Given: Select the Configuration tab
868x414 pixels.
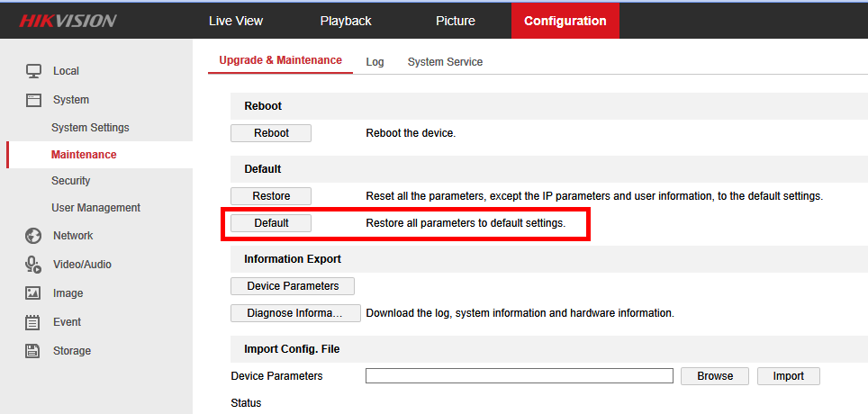Looking at the screenshot, I should click(x=565, y=21).
